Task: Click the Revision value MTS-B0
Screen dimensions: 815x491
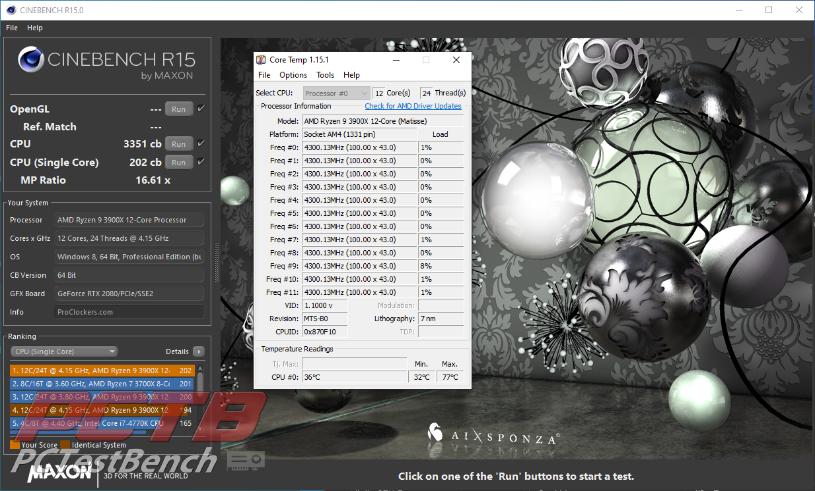Action: click(325, 319)
